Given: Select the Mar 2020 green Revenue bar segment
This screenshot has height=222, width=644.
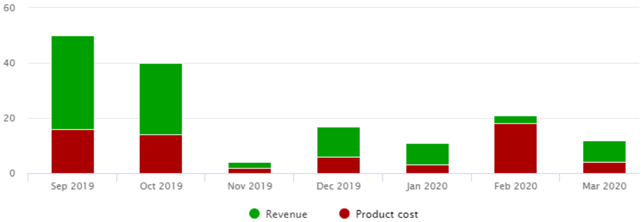Looking at the screenshot, I should tap(604, 151).
